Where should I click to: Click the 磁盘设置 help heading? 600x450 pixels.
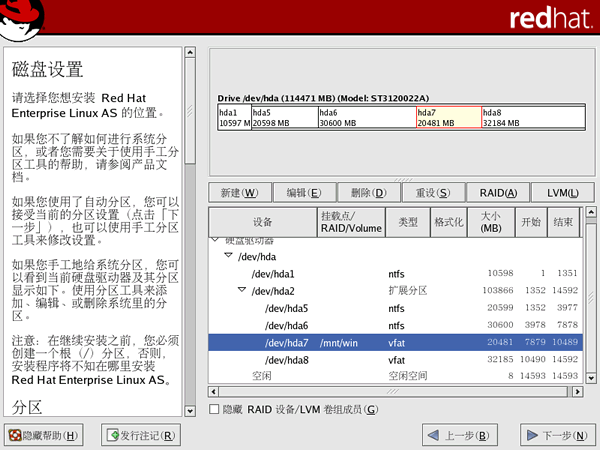(47, 69)
